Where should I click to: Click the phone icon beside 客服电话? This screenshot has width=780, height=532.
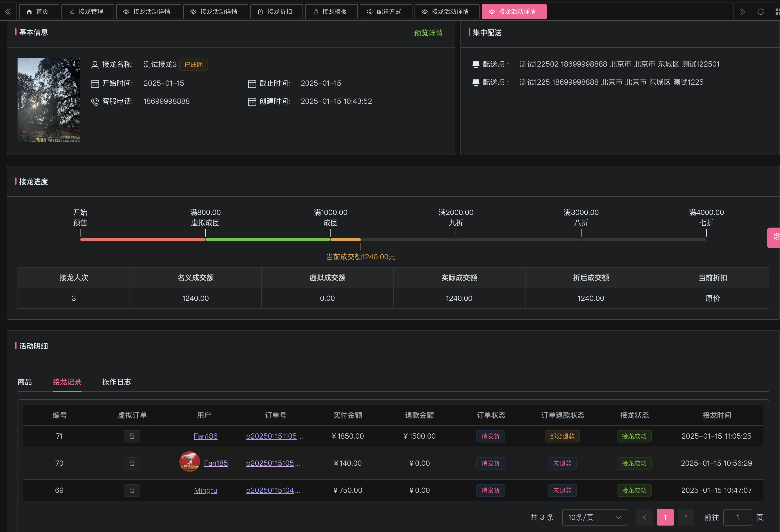(95, 102)
